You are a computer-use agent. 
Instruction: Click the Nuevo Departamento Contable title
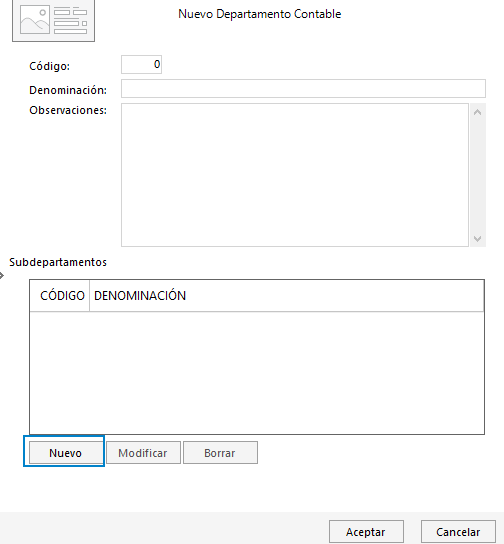tap(260, 14)
